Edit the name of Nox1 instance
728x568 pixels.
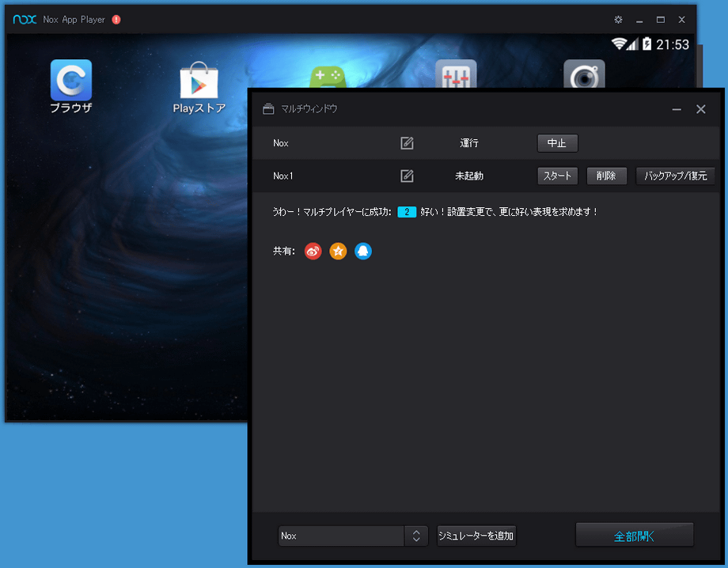[x=407, y=176]
